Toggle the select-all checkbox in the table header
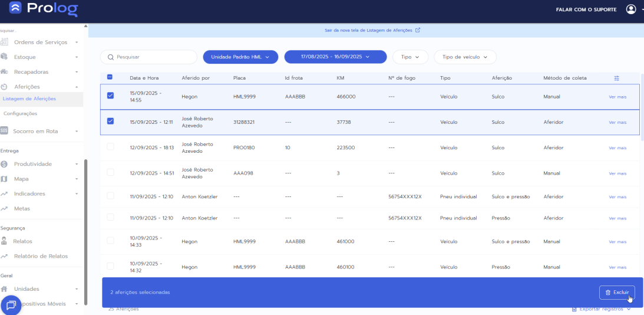This screenshot has width=644, height=315. (x=110, y=77)
